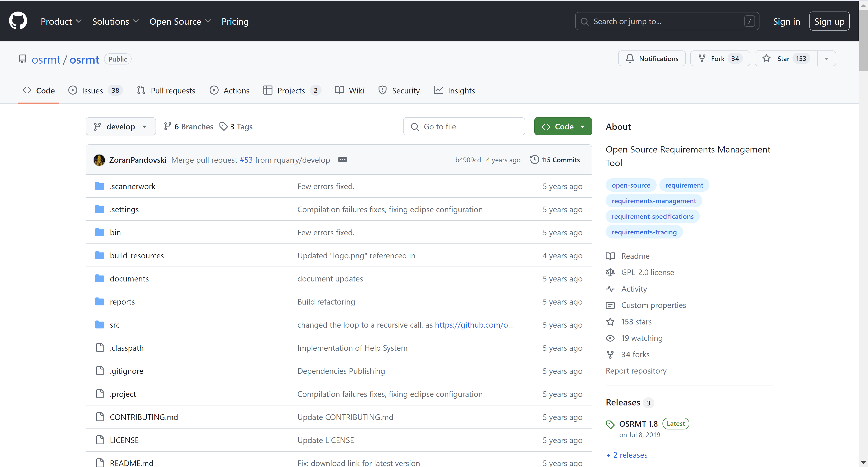
Task: Click ZoranPandovski's avatar image
Action: tap(99, 160)
